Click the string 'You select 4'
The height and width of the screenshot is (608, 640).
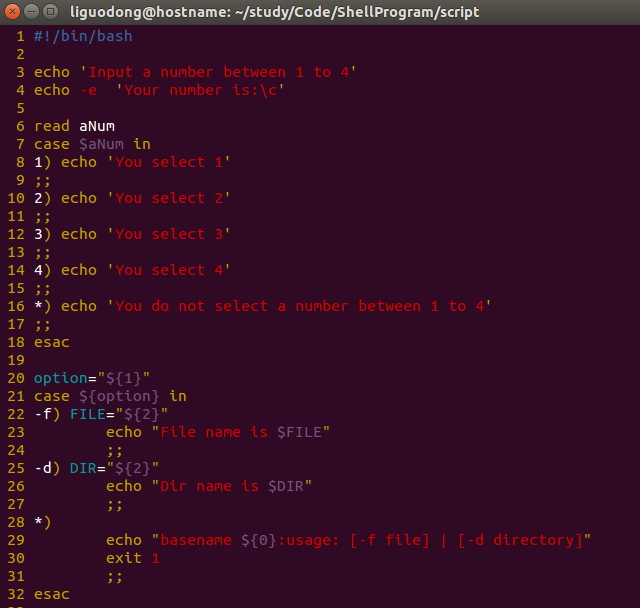coord(169,270)
